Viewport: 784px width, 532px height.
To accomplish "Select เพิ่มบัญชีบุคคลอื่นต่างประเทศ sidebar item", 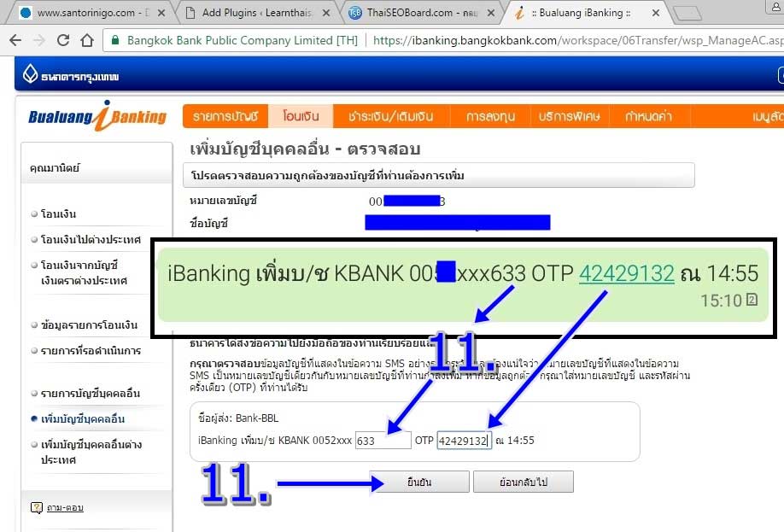I will [x=91, y=452].
